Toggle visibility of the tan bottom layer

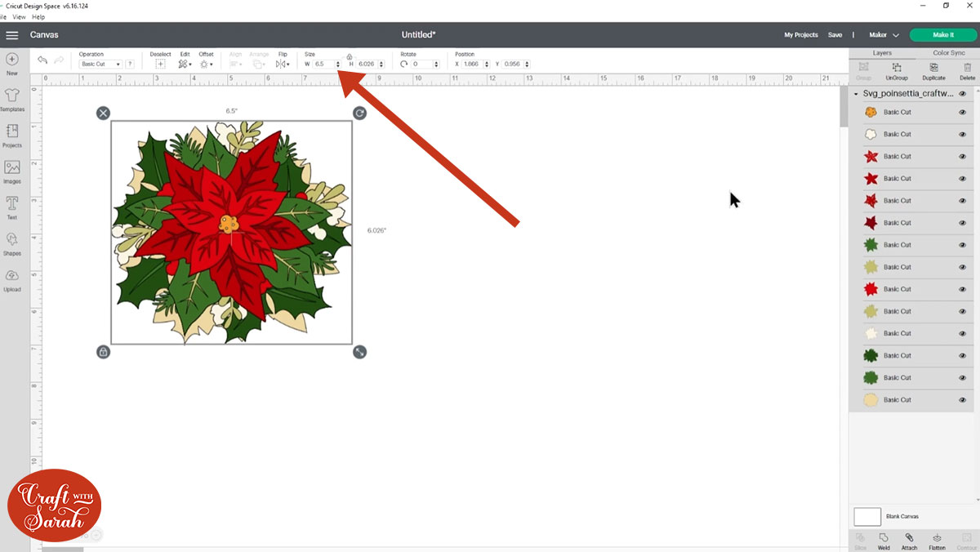coord(962,400)
